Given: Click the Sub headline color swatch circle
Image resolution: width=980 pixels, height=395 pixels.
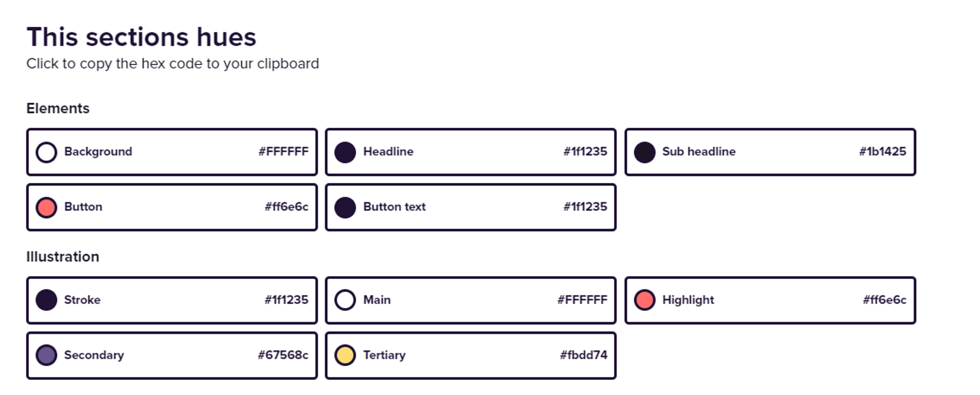Looking at the screenshot, I should [644, 152].
